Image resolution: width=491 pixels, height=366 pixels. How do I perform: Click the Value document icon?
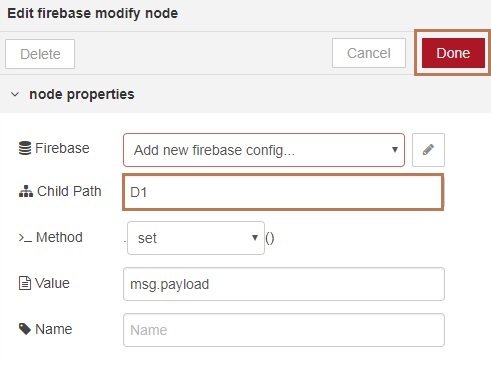pos(25,283)
